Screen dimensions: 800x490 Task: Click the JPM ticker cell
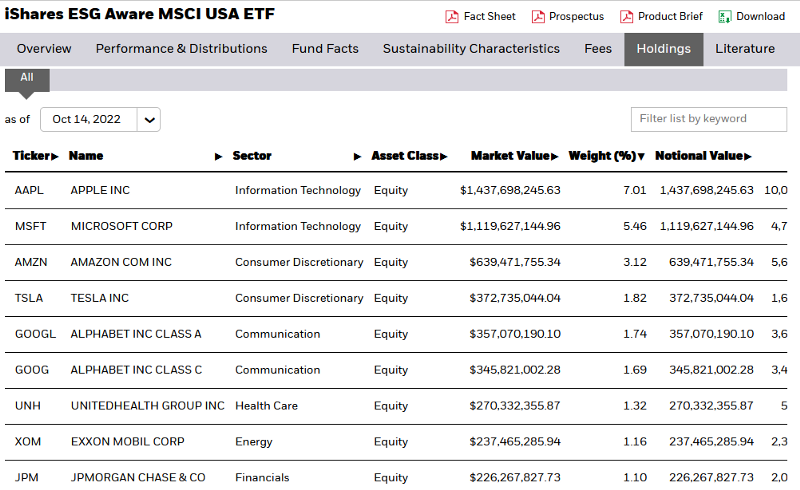click(x=27, y=478)
